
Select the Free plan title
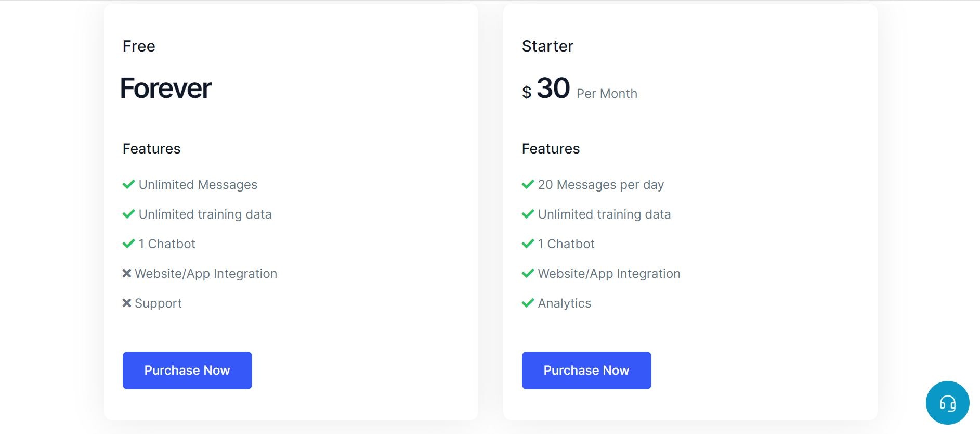pos(139,46)
